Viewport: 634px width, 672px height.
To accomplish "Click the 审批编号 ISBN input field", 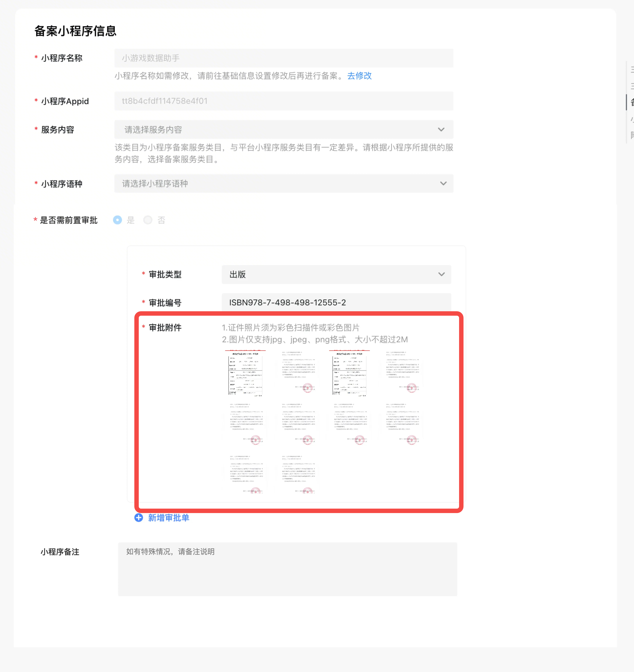I will click(336, 302).
